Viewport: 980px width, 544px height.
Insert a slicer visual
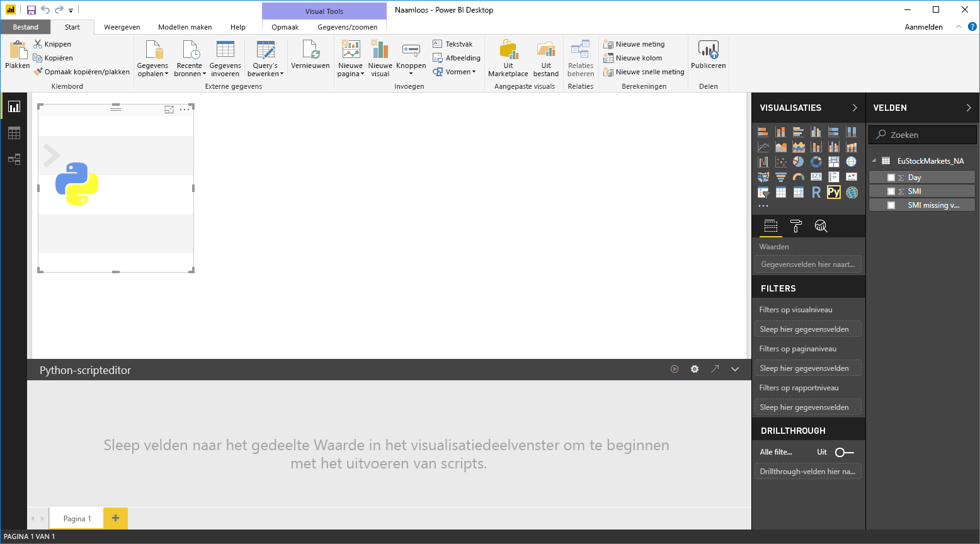(763, 193)
